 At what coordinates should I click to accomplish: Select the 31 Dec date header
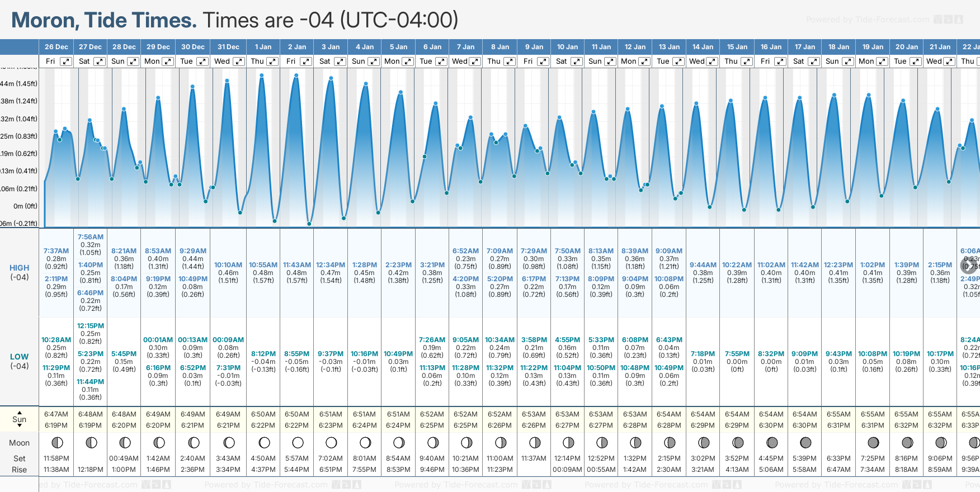(228, 47)
